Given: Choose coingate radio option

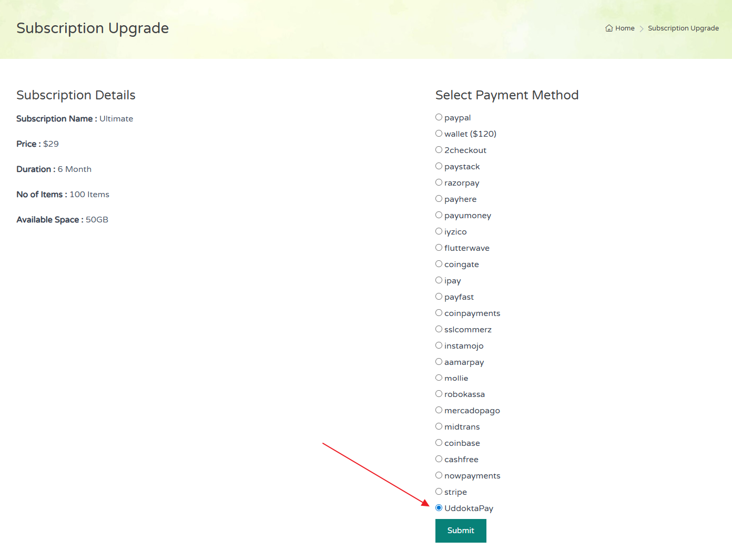Looking at the screenshot, I should click(x=439, y=264).
